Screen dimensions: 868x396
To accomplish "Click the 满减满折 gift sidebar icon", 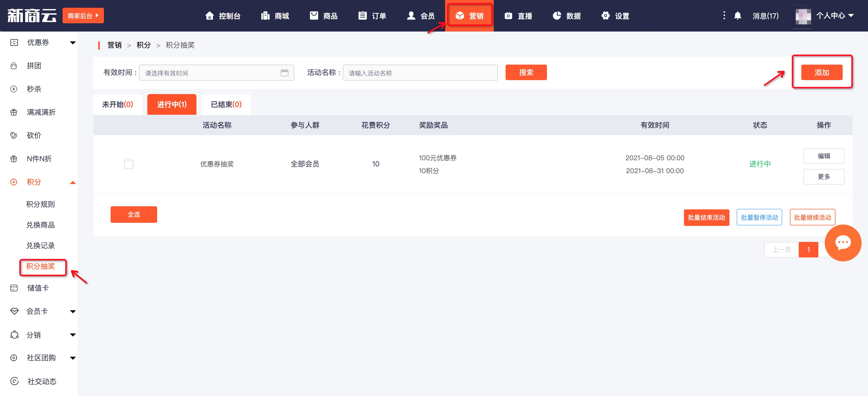I will [14, 112].
